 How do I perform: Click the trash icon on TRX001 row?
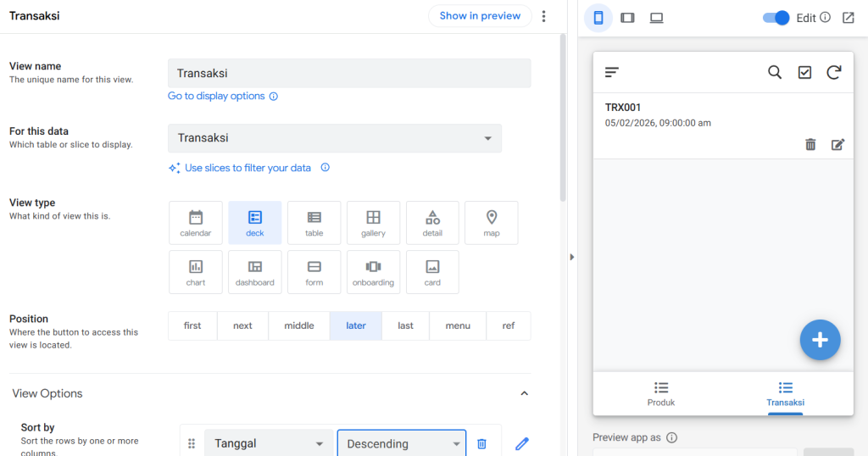tap(810, 144)
